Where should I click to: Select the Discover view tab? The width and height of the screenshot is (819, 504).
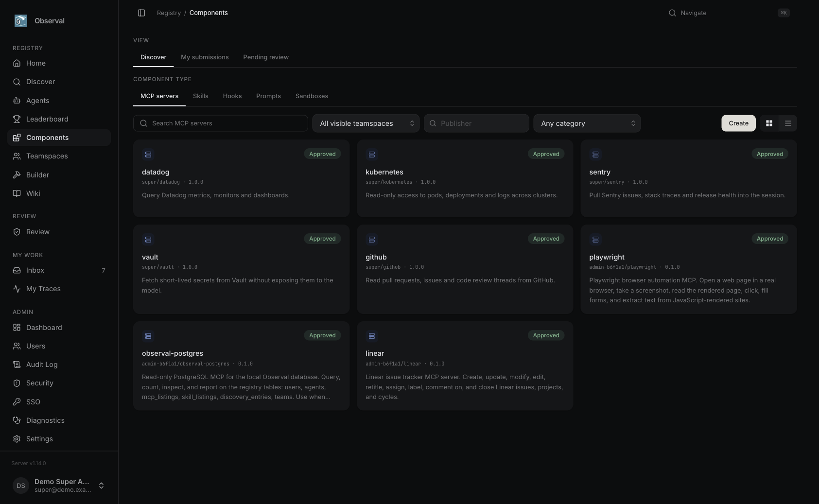(153, 57)
